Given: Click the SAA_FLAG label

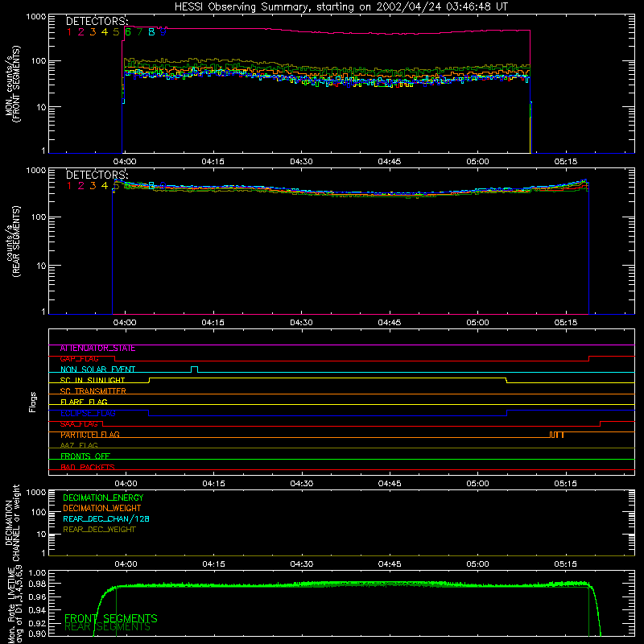Looking at the screenshot, I should [x=79, y=424].
